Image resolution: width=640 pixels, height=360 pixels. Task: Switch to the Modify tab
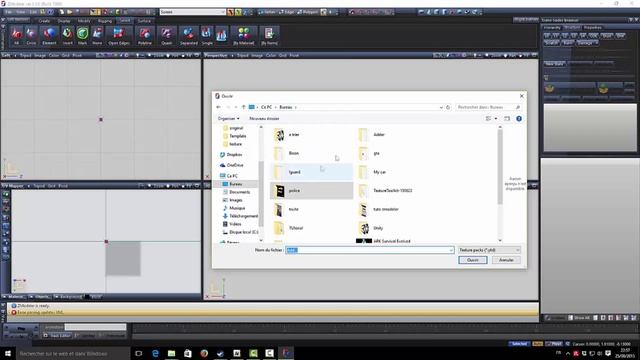coord(84,21)
